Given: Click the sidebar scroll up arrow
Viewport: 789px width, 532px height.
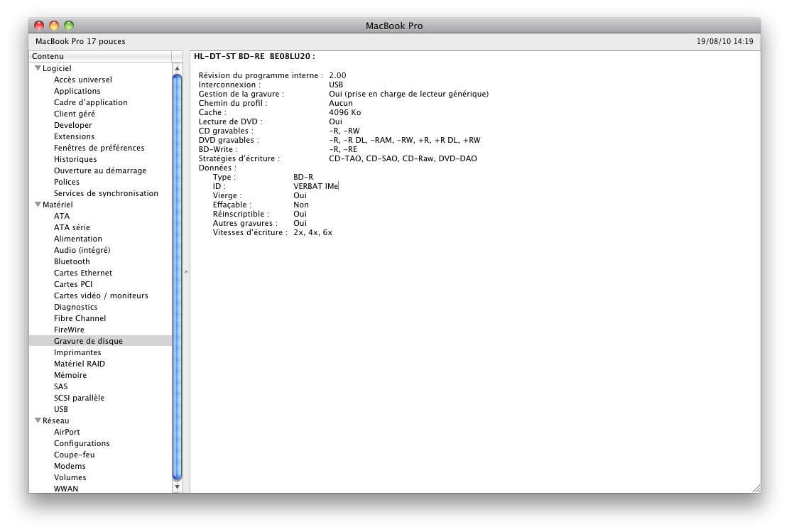Looking at the screenshot, I should [177, 67].
